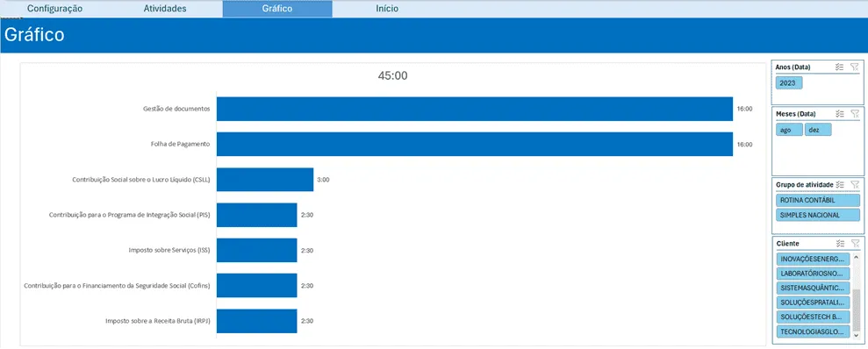Viewport: 868px width, 349px height.
Task: Clear filter on Cliente slicer
Action: coord(855,244)
